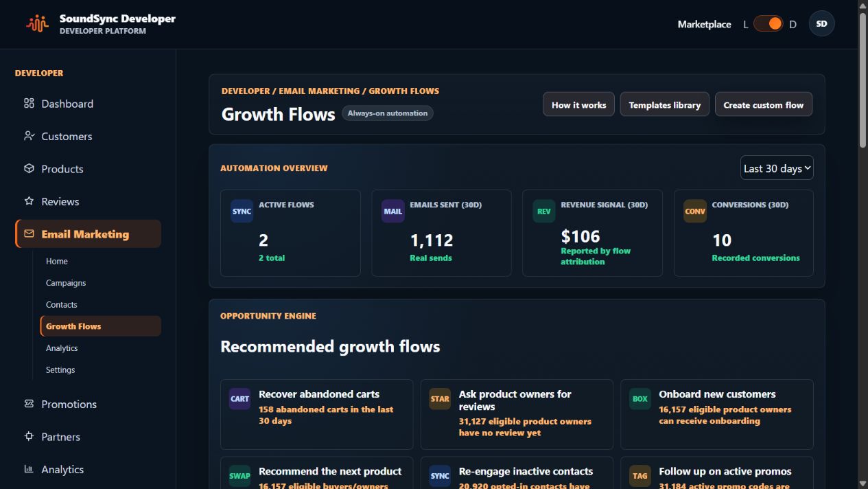Select Recommend the next product card
The image size is (868, 489).
click(x=316, y=473)
